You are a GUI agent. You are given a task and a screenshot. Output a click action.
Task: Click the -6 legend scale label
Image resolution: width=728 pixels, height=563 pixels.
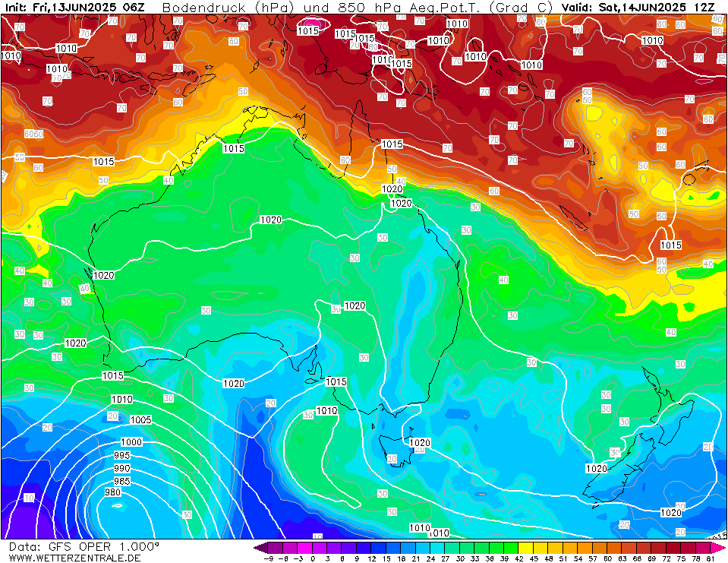coord(283,558)
